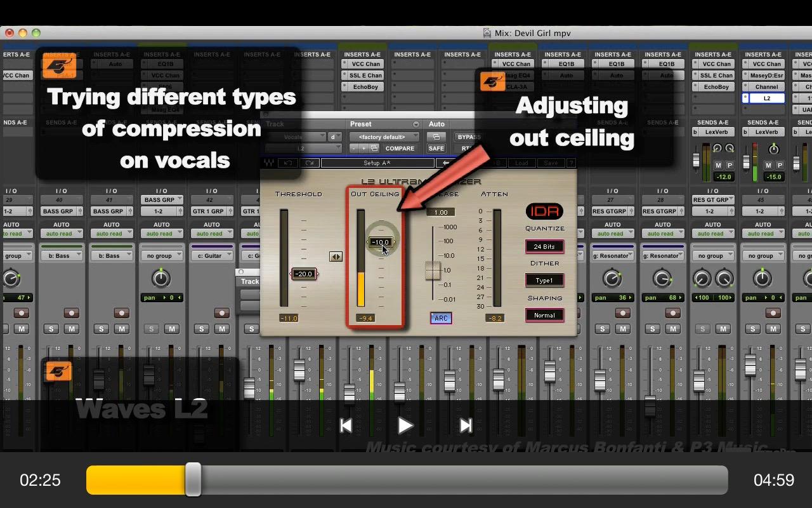Screen dimensions: 812x508
Task: Record-arm track 40
Action: tap(71, 313)
